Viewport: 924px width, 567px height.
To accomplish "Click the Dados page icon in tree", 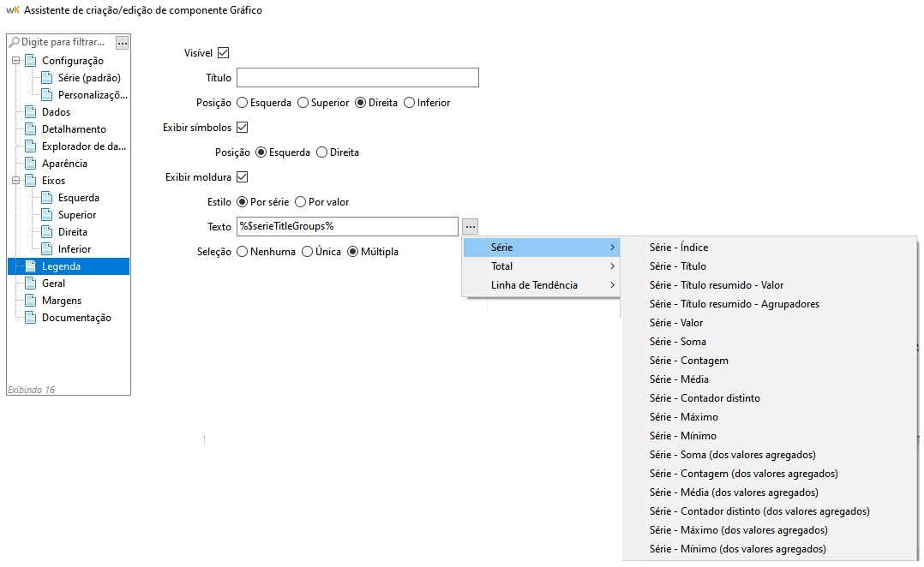I will pos(31,112).
